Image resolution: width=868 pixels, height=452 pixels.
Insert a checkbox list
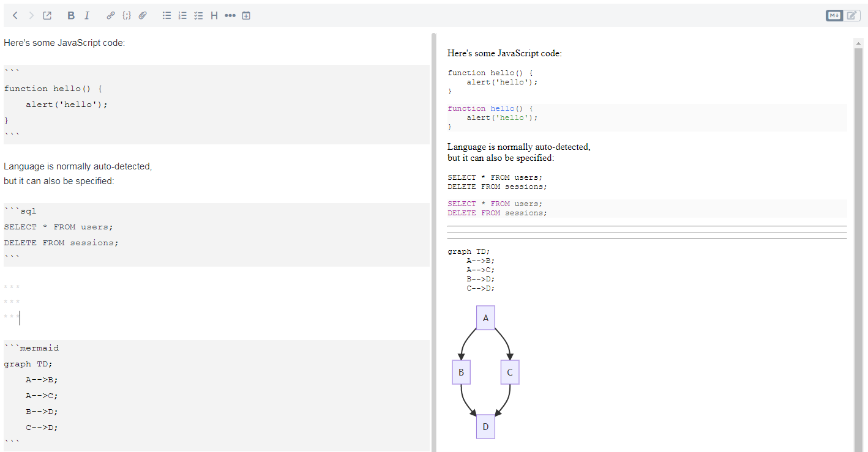(198, 15)
